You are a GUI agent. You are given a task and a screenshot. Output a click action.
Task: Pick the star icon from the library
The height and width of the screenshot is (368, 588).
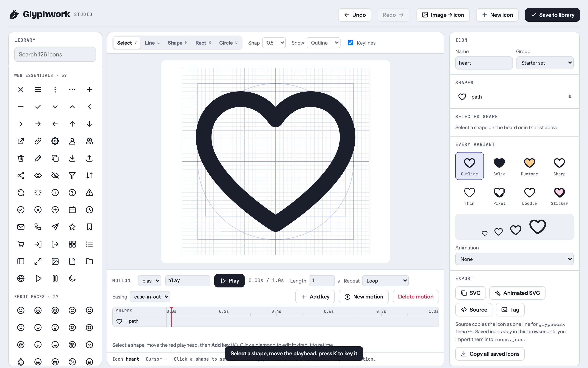72,227
